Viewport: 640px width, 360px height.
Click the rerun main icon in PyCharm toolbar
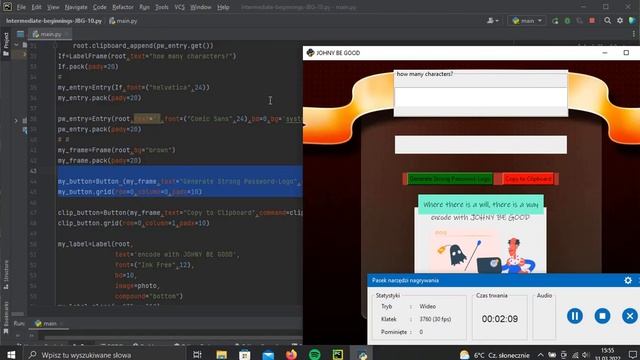[555, 20]
